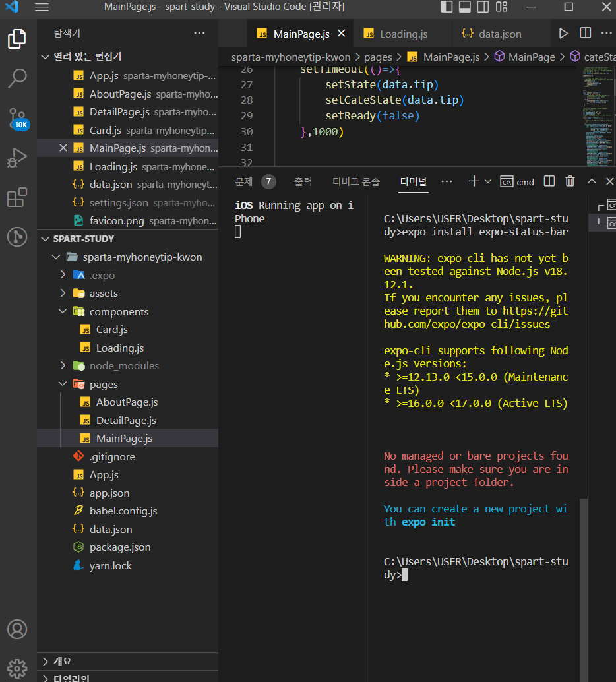This screenshot has height=682, width=616.
Task: Open yarn.lock in file tree
Action: 127,565
